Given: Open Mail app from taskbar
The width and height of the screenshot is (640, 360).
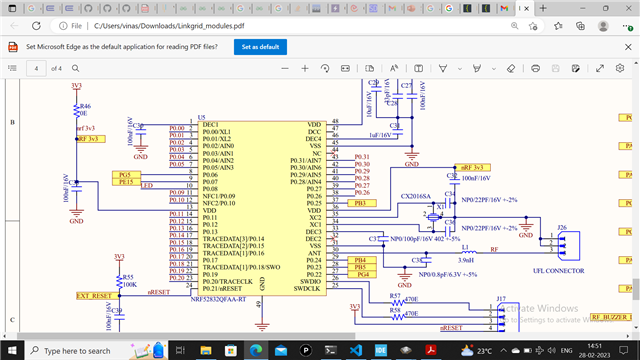Looking at the screenshot, I should click(x=281, y=350).
